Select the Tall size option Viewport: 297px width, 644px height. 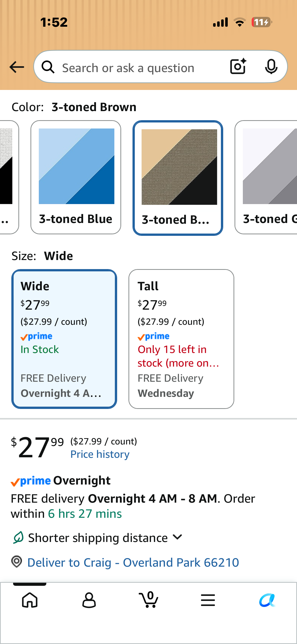[x=181, y=339]
